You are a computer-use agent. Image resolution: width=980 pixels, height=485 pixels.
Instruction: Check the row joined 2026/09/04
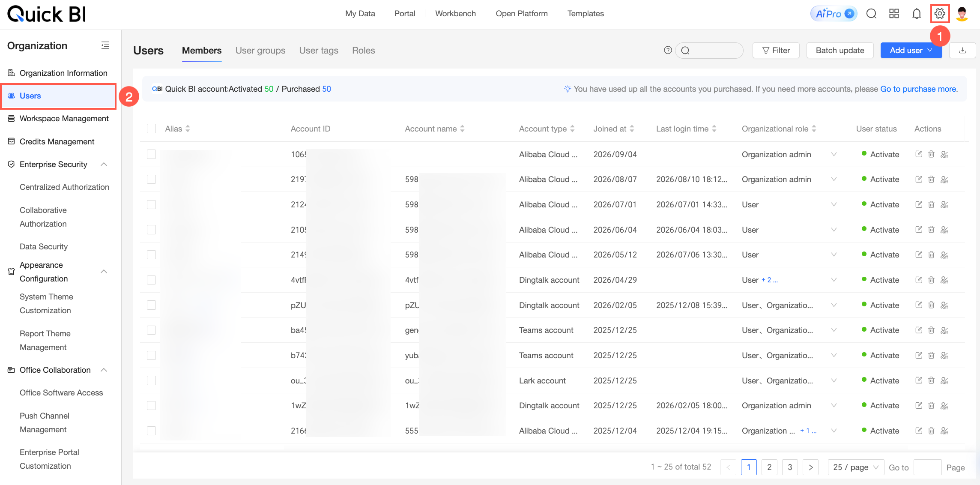[x=151, y=154]
